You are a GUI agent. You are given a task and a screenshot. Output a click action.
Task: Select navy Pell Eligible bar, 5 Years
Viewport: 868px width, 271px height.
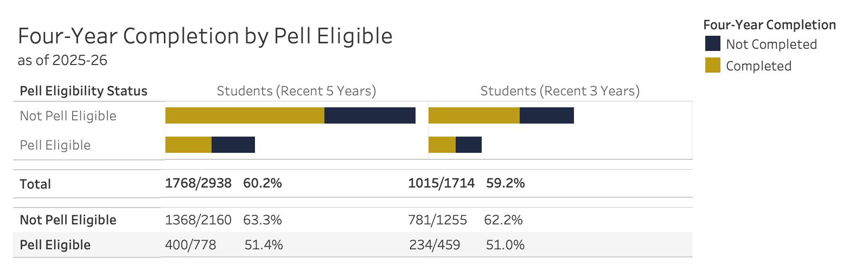pos(233,145)
